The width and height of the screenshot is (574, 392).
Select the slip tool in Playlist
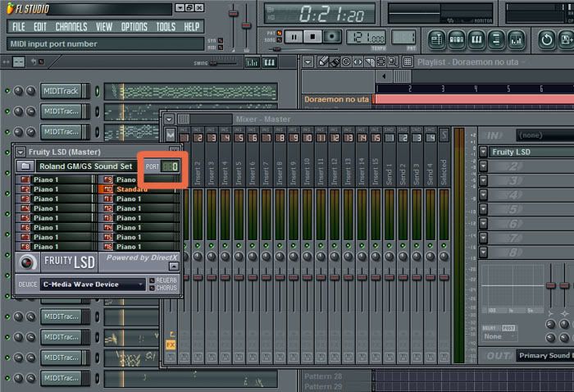tap(358, 62)
